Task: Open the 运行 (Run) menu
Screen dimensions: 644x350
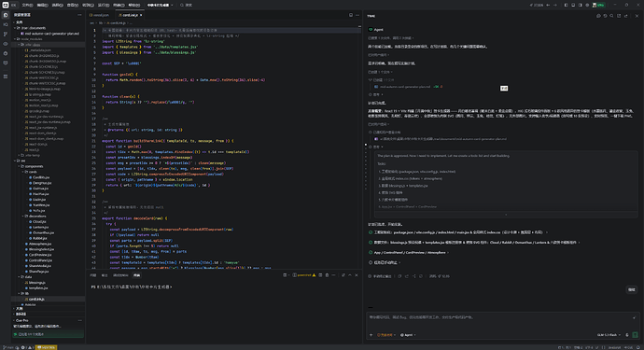Action: coord(104,5)
